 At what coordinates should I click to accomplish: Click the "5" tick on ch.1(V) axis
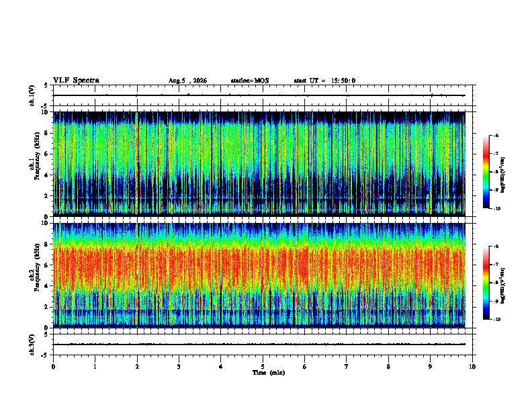(46, 85)
